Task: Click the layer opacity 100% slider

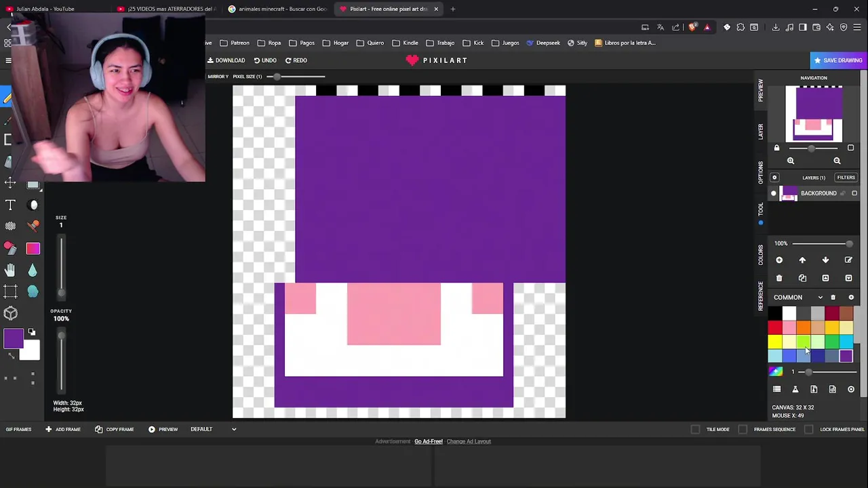Action: (x=822, y=243)
